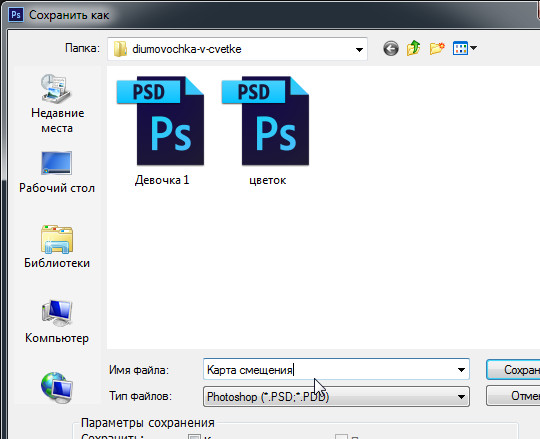Open the View menu icon
This screenshot has height=439, width=540.
460,48
